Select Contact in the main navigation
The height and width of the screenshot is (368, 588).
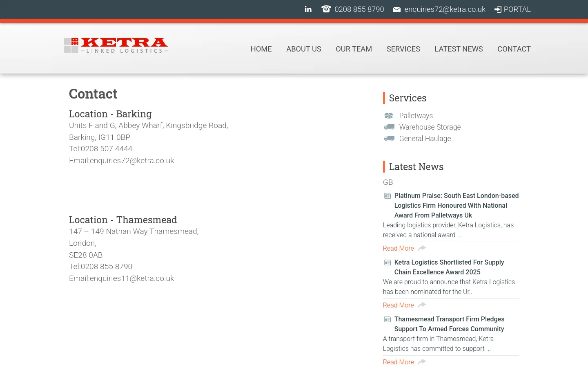514,49
